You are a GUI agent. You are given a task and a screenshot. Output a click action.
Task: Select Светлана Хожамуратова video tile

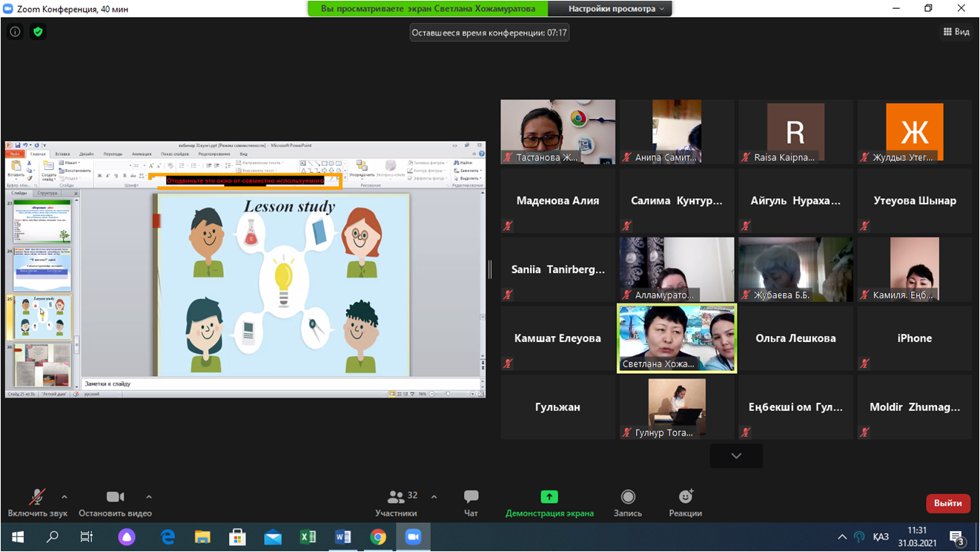coord(677,338)
